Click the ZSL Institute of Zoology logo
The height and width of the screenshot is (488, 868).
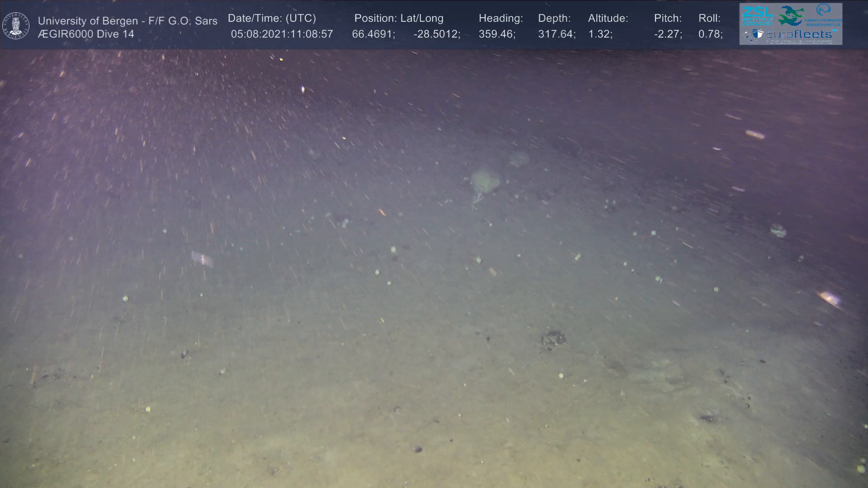coord(757,15)
